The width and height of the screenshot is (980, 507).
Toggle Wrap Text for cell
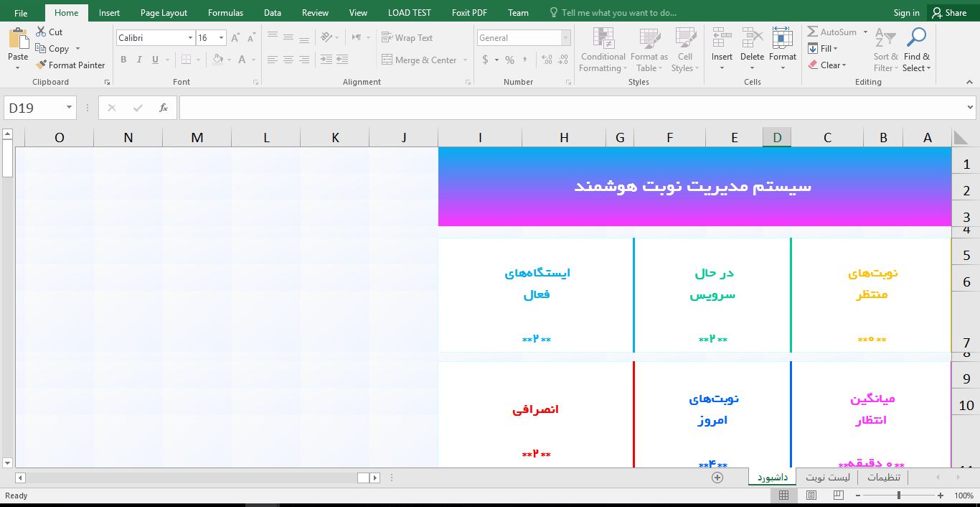click(x=407, y=38)
